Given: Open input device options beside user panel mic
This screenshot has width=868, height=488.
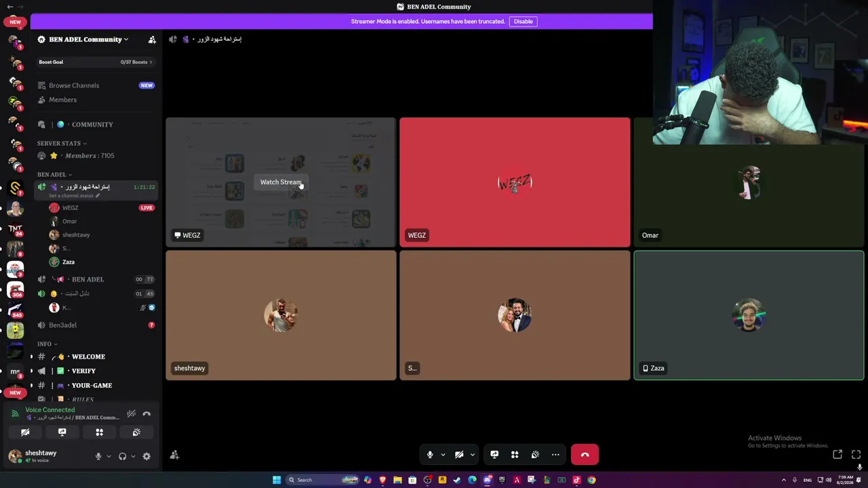Looking at the screenshot, I should pyautogui.click(x=108, y=456).
